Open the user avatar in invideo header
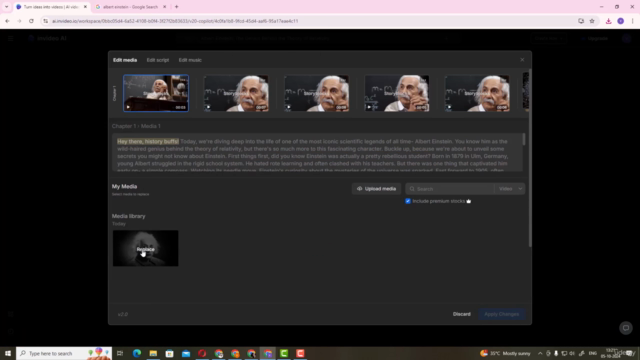This screenshot has height=360, width=640. tap(626, 38)
